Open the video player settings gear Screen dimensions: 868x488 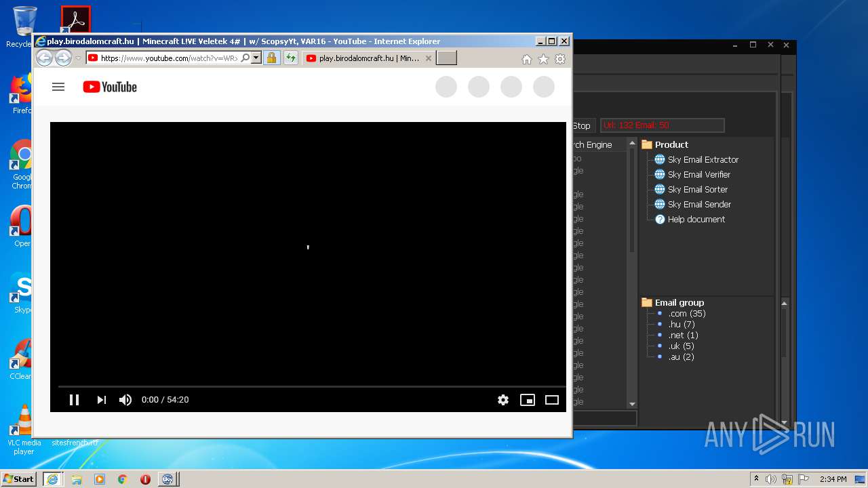coord(503,400)
